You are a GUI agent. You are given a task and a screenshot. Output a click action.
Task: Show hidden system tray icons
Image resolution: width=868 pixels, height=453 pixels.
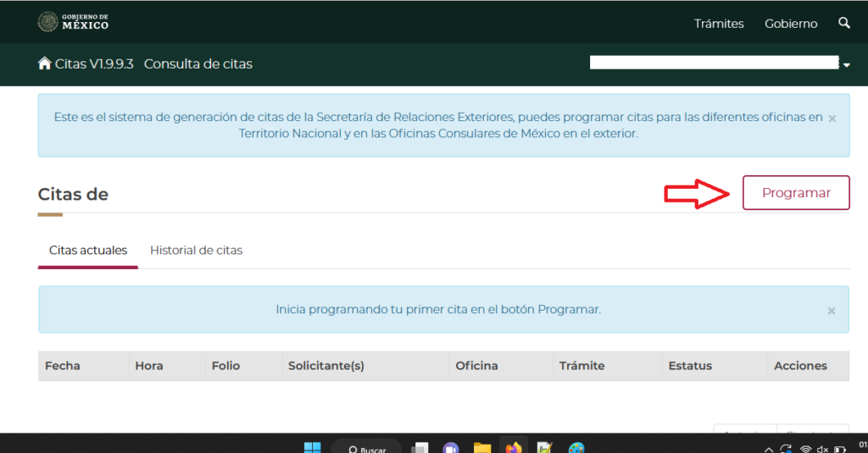(768, 450)
